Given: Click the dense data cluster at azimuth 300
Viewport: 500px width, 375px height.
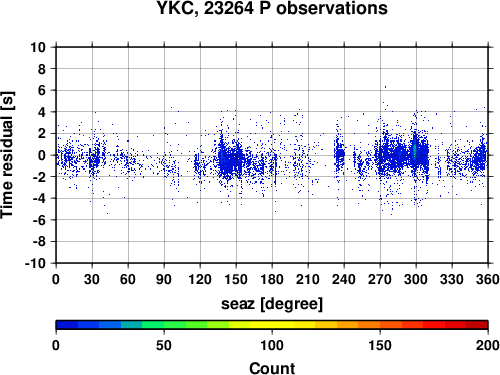Looking at the screenshot, I should (x=415, y=152).
